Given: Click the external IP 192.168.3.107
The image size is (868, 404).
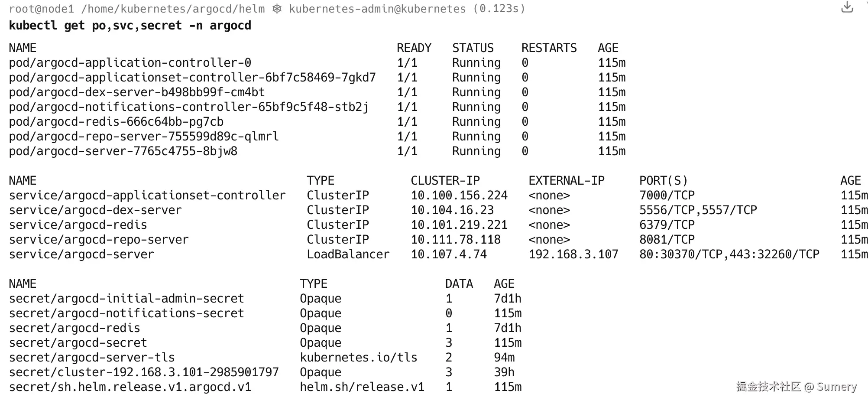Looking at the screenshot, I should click(x=573, y=254).
